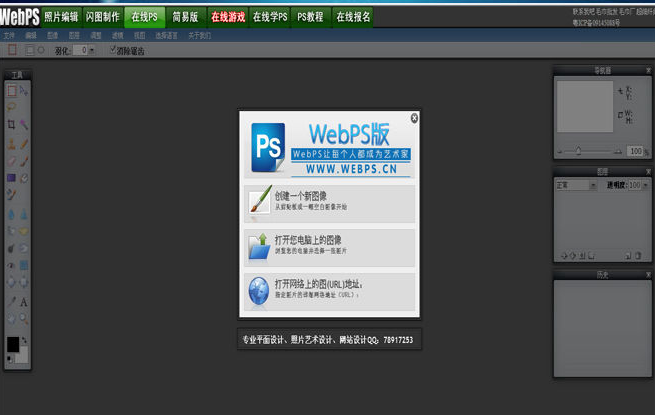Select the Eraser tool
Image resolution: width=655 pixels, height=415 pixels.
point(11,161)
